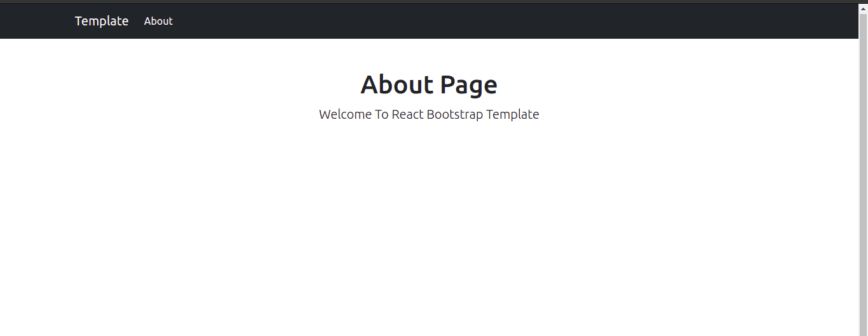Click the word Page in the heading
The image size is (868, 336).
[x=468, y=85]
